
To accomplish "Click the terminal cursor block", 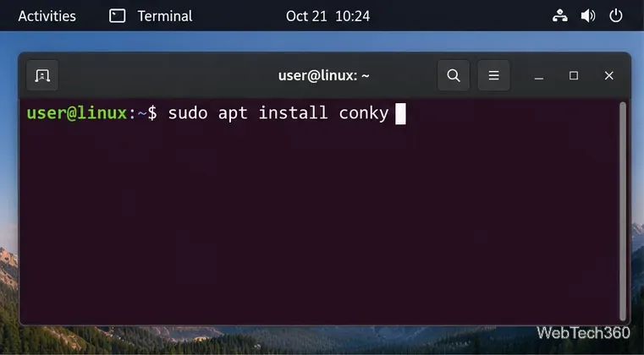I will pos(400,113).
